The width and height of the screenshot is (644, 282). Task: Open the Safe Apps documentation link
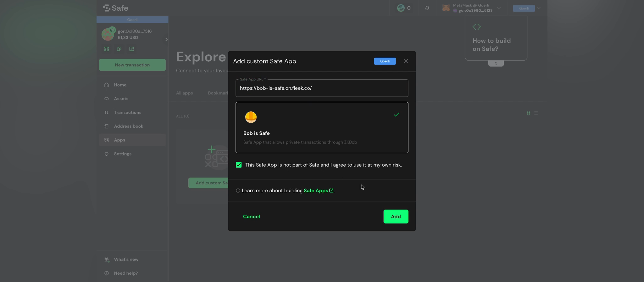click(318, 191)
